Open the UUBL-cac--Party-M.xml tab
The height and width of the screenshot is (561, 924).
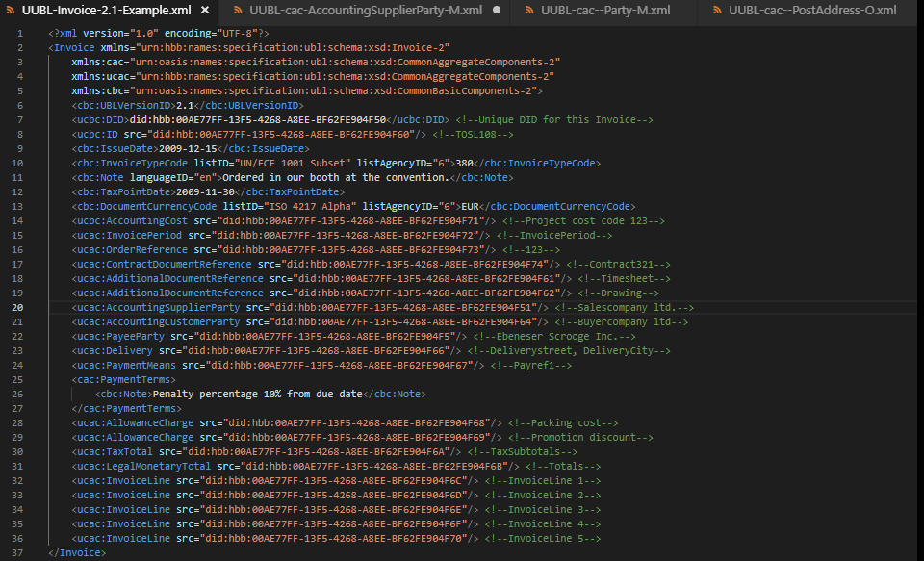point(605,10)
